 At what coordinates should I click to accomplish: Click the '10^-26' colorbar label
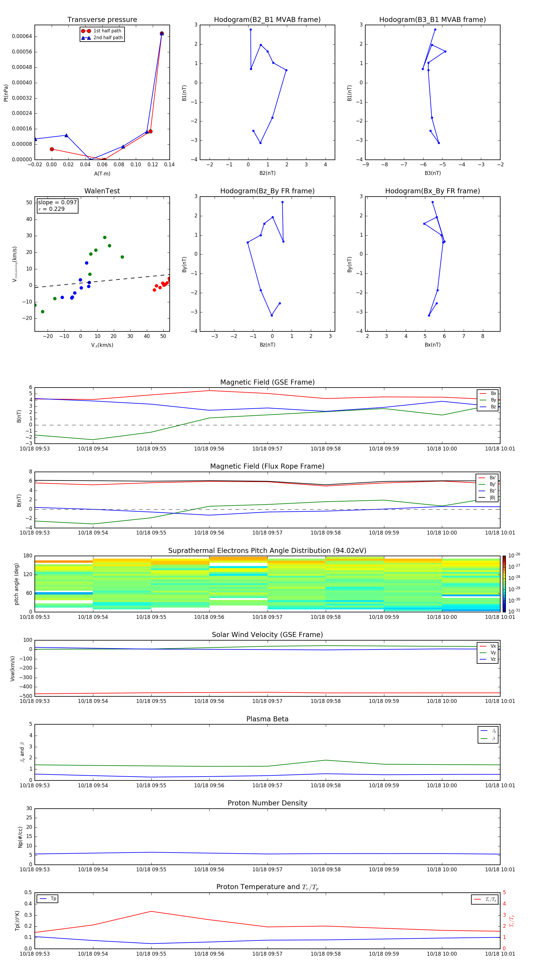pos(514,555)
